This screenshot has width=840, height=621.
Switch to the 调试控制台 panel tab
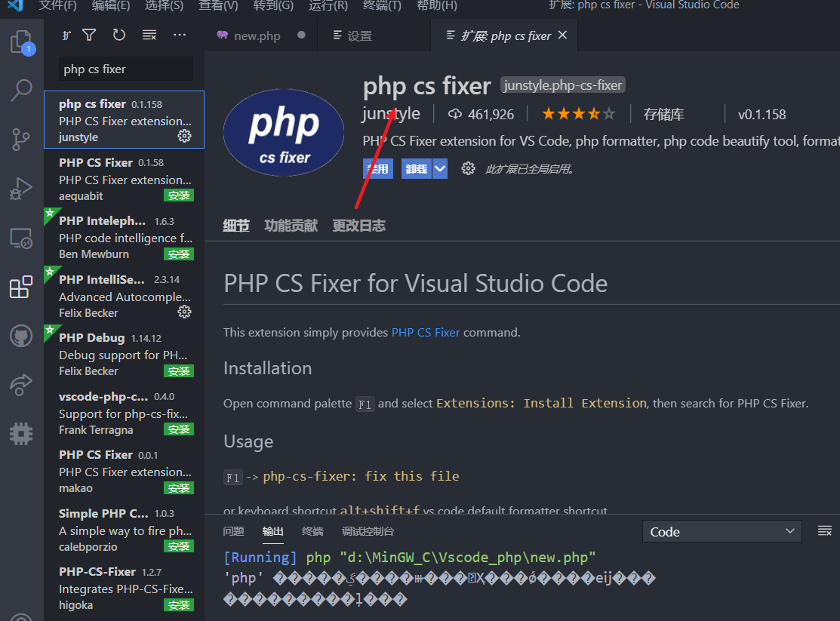368,531
